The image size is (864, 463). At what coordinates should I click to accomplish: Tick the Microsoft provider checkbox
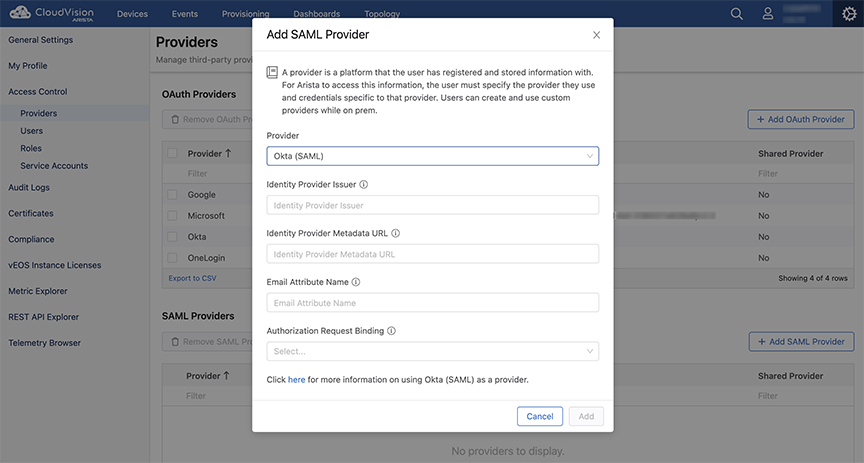[172, 216]
